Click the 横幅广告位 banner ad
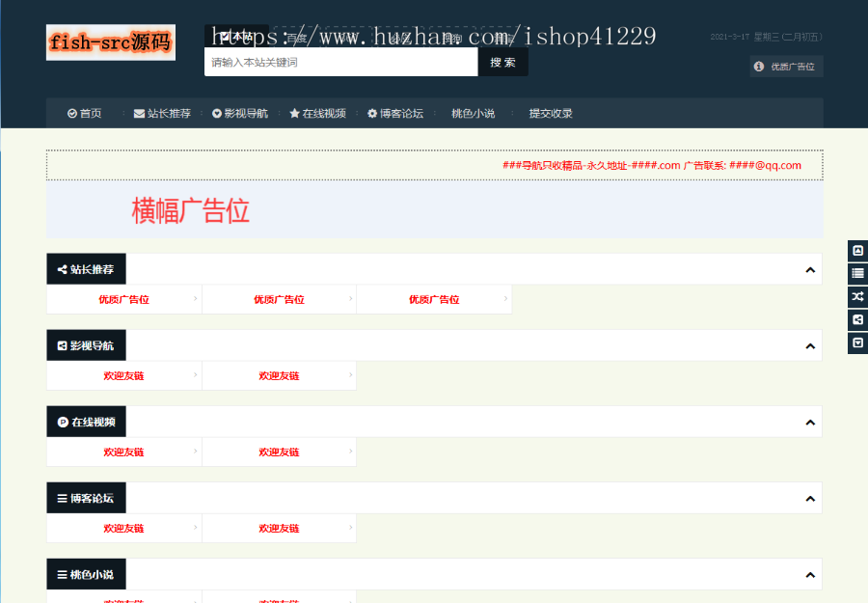This screenshot has width=868, height=603. click(x=435, y=211)
